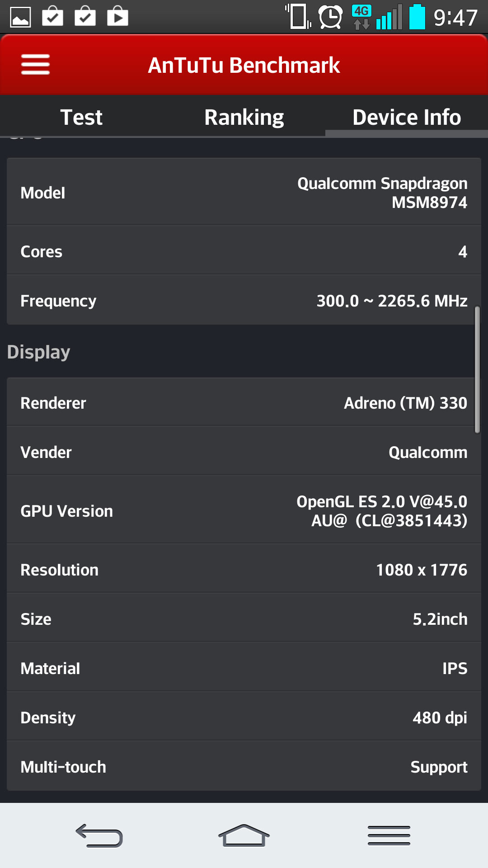Tap the battery status icon
The image size is (488, 868).
pos(417,17)
